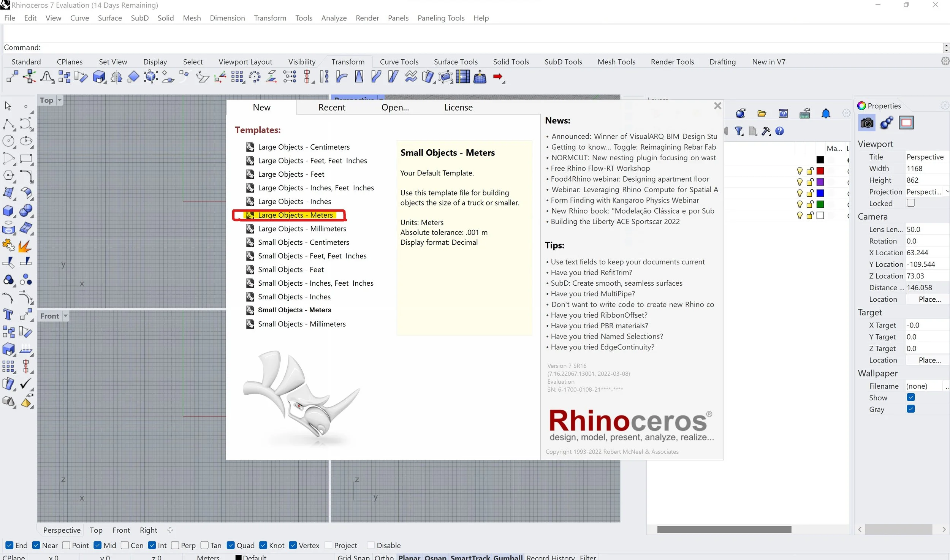
Task: Open the Object properties icon
Action: [x=887, y=123]
